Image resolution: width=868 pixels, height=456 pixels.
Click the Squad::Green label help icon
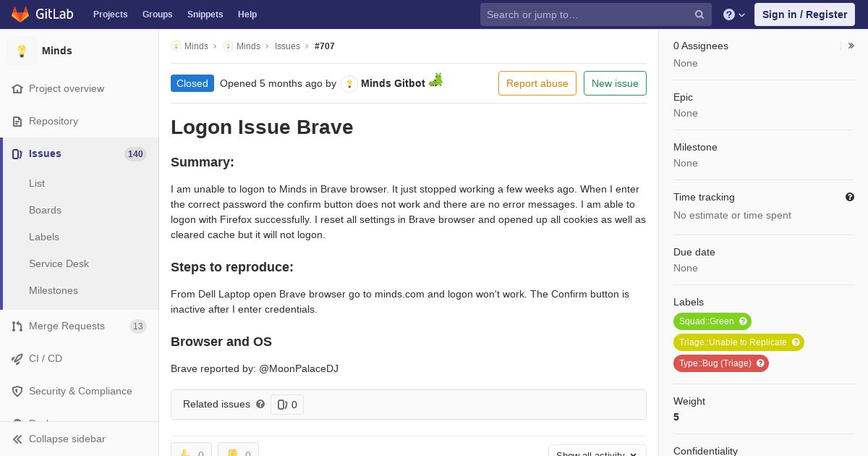click(x=743, y=321)
